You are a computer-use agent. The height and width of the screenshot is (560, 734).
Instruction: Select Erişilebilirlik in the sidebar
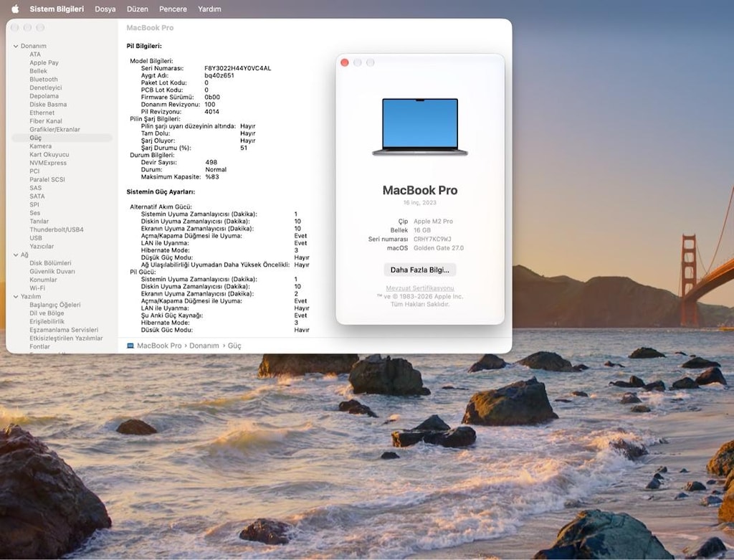pos(47,322)
